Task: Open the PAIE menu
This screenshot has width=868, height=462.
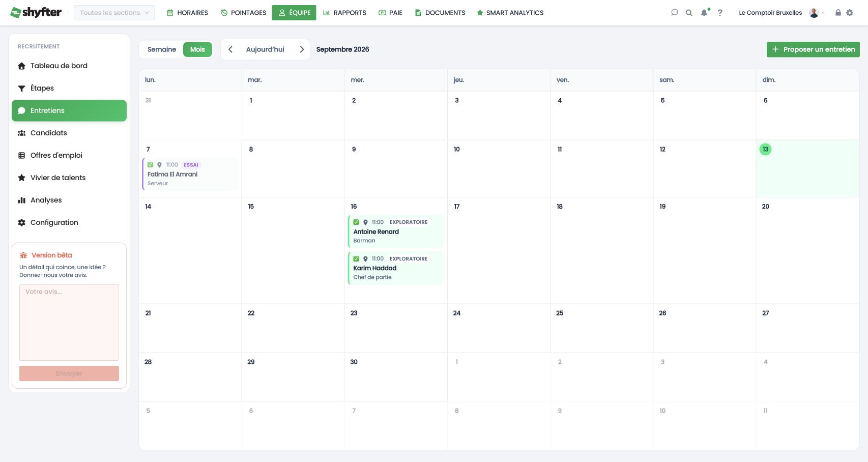Action: click(x=390, y=13)
